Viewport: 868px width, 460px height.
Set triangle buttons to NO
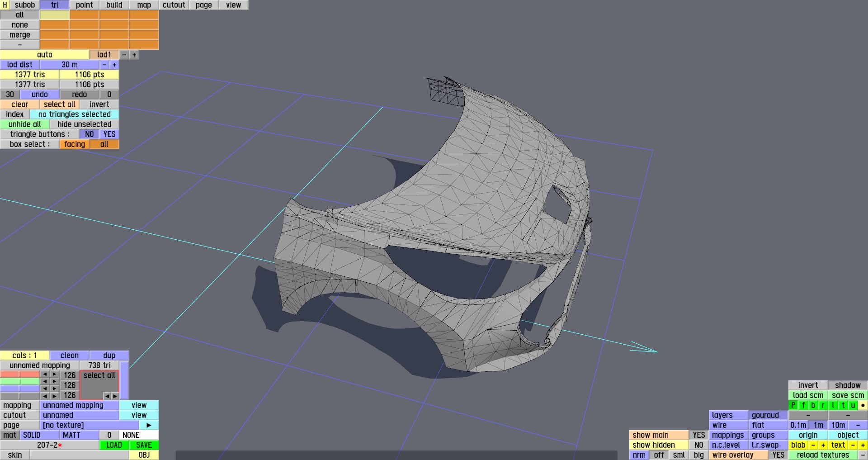tap(90, 134)
